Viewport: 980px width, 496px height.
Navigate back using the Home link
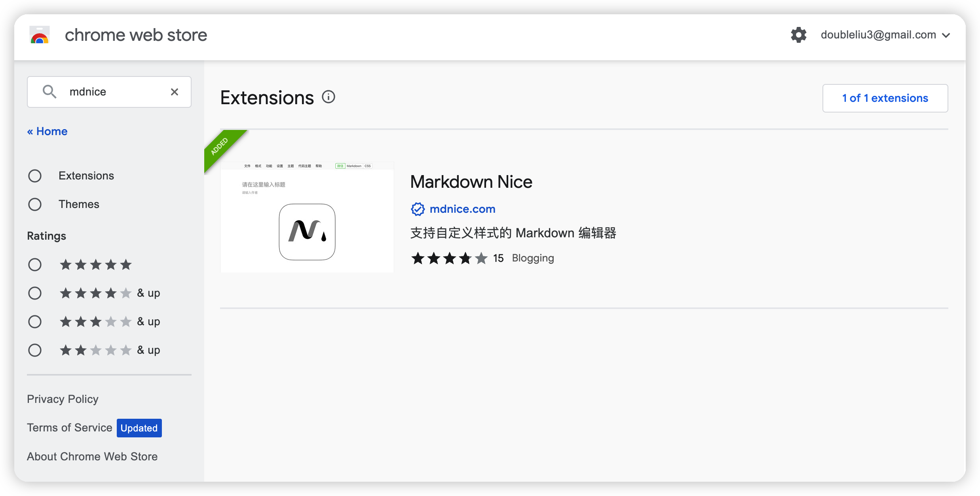pyautogui.click(x=47, y=131)
